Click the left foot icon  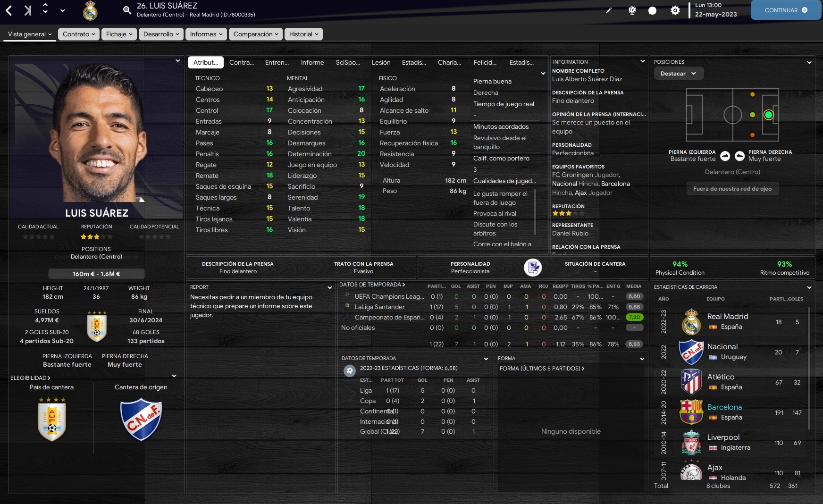[x=725, y=156]
